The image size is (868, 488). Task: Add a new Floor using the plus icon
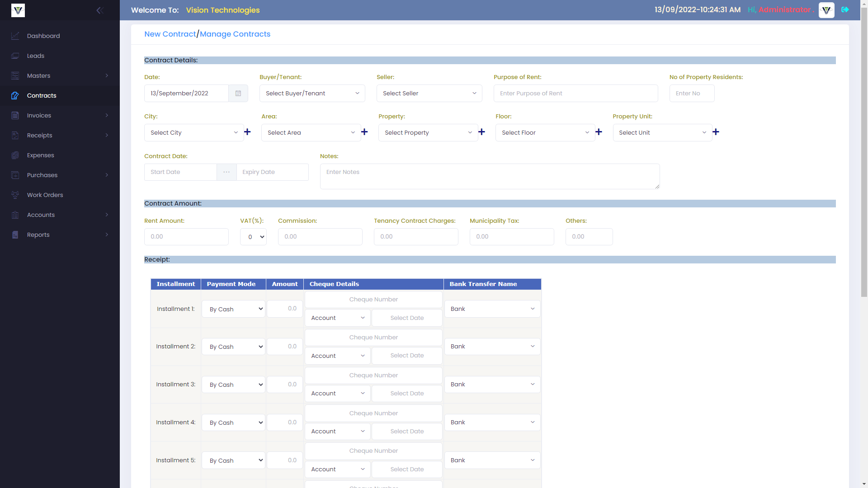tap(599, 132)
